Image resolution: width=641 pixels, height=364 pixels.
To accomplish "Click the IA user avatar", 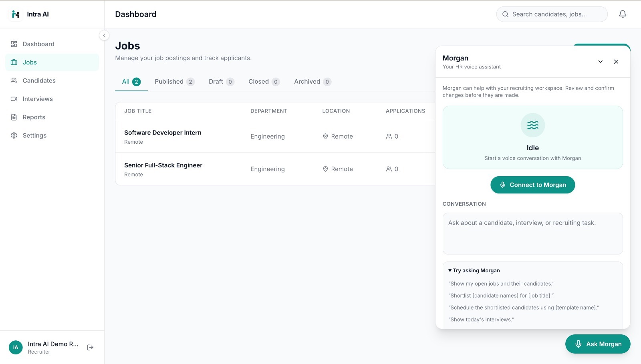I will (x=16, y=348).
